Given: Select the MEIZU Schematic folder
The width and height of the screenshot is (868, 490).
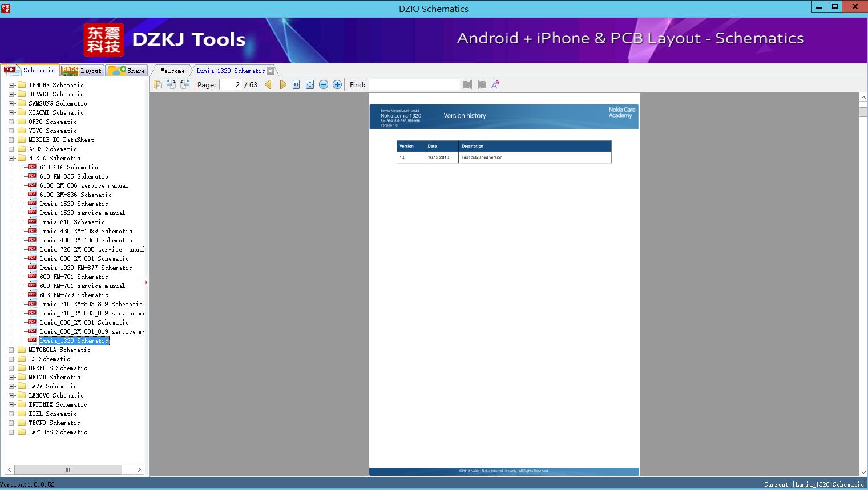Looking at the screenshot, I should (x=54, y=377).
